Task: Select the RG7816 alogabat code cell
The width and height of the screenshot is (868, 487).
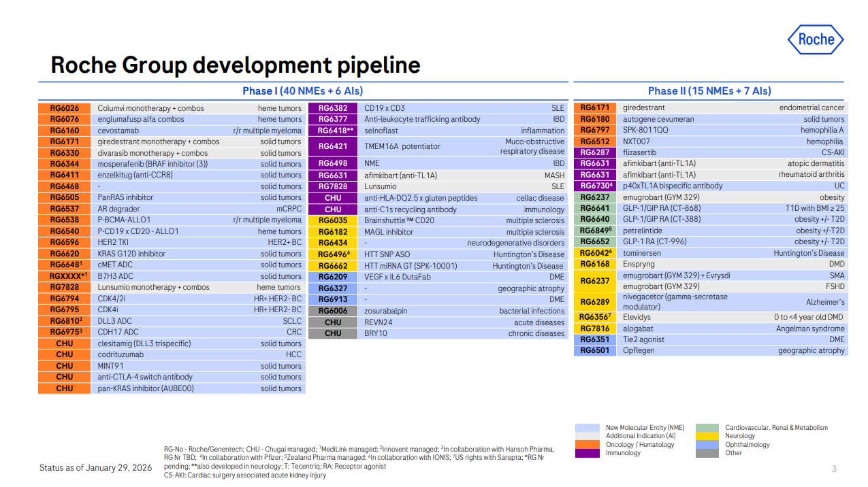Action: (594, 329)
